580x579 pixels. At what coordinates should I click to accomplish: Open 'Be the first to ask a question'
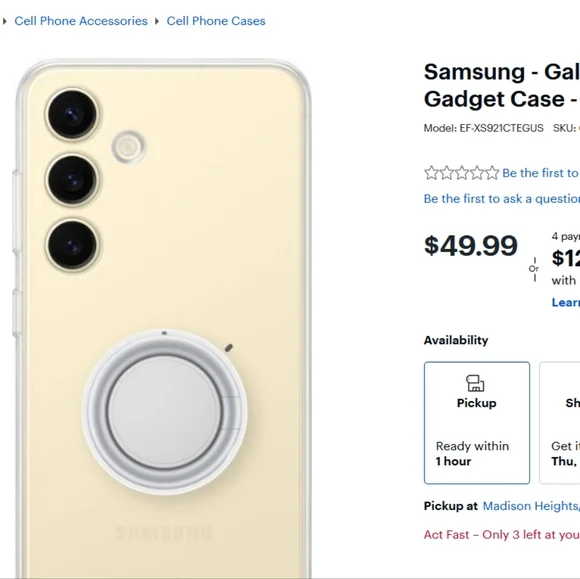click(x=502, y=199)
